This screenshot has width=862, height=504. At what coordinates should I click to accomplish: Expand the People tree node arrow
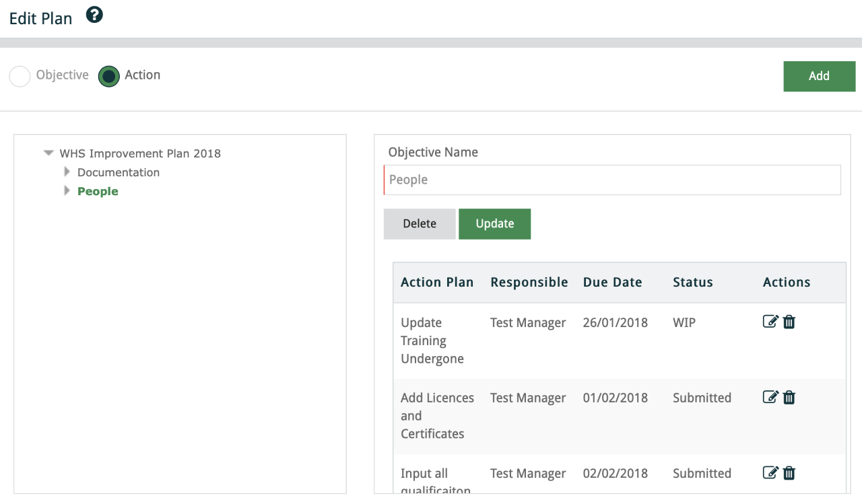[x=67, y=191]
